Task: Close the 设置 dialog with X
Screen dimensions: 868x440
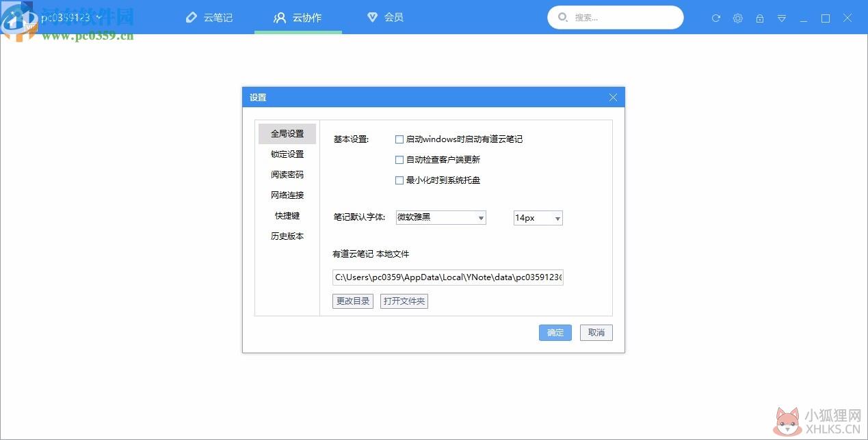Action: point(613,98)
